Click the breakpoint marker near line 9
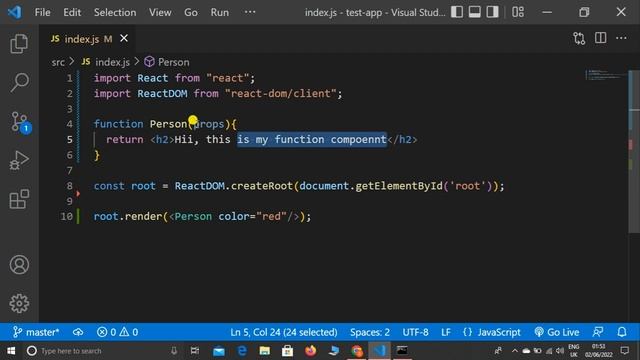Viewport: 640px width, 360px height. pyautogui.click(x=78, y=194)
